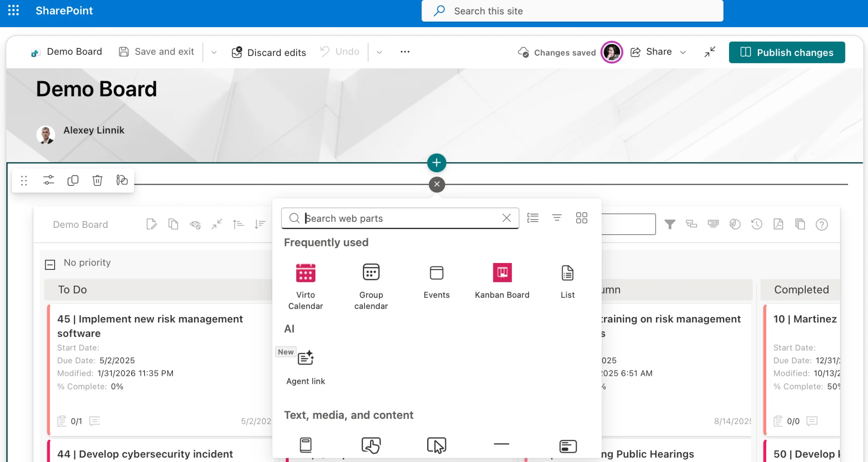Click the new item note-with-pencil icon on board
868x462 pixels.
coord(151,224)
